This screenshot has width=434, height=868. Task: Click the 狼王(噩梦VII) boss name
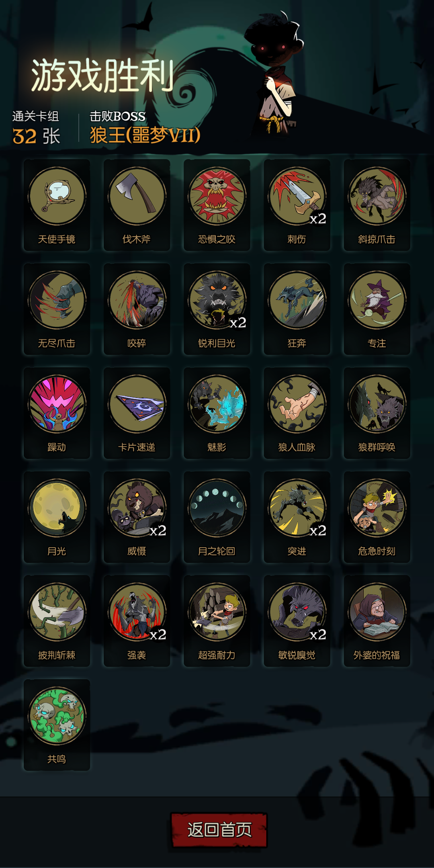(145, 135)
